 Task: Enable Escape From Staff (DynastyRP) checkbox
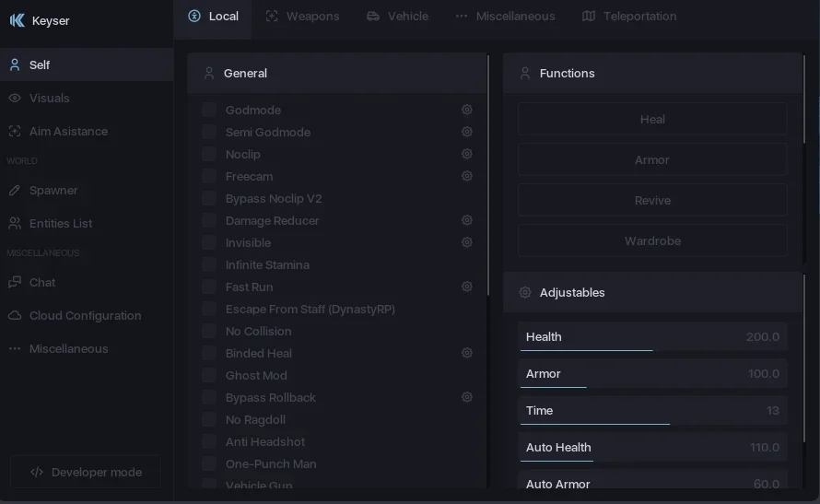click(x=208, y=309)
